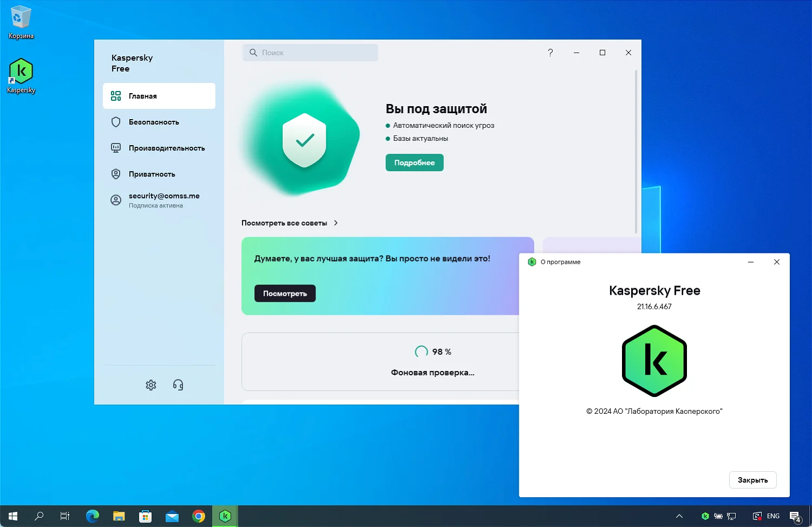The width and height of the screenshot is (812, 527).
Task: Open settings via the gear icon
Action: click(151, 385)
